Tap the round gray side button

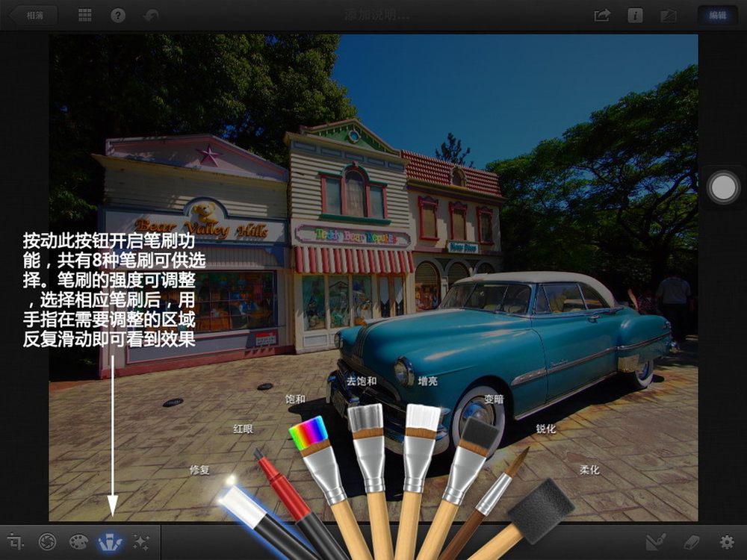pos(723,188)
